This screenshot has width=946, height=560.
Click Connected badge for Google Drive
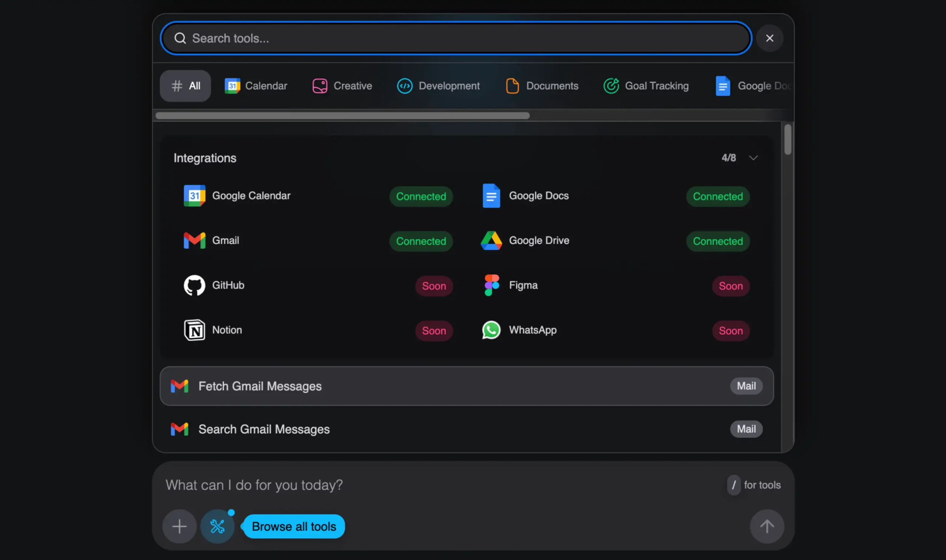click(x=718, y=241)
